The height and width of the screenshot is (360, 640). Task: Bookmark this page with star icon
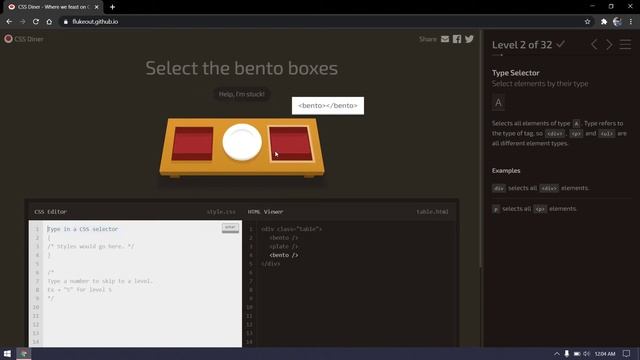click(x=587, y=22)
